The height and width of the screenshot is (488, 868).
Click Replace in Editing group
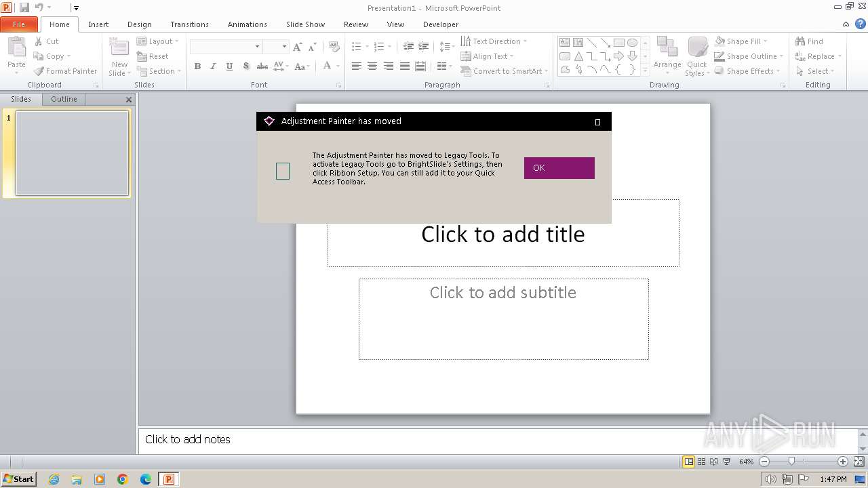click(818, 56)
